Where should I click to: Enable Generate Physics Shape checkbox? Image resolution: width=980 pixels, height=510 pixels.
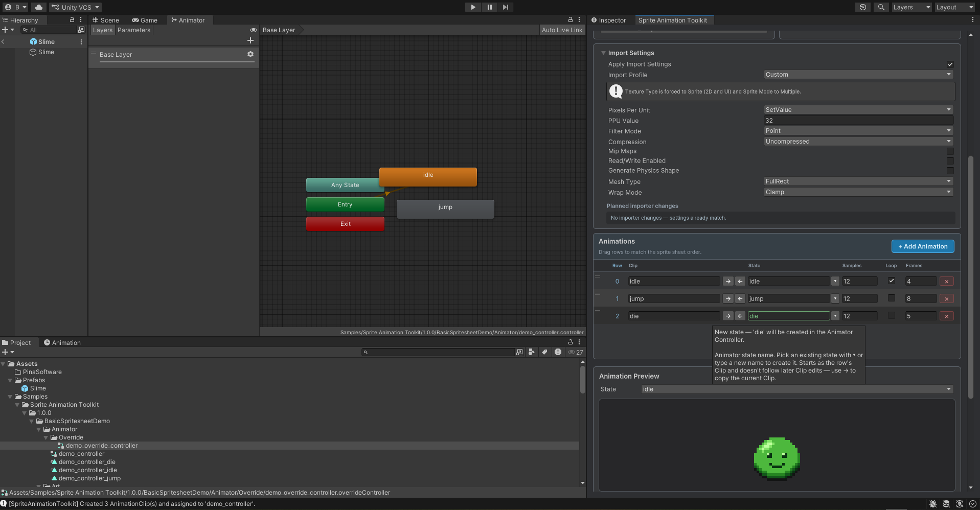(950, 171)
